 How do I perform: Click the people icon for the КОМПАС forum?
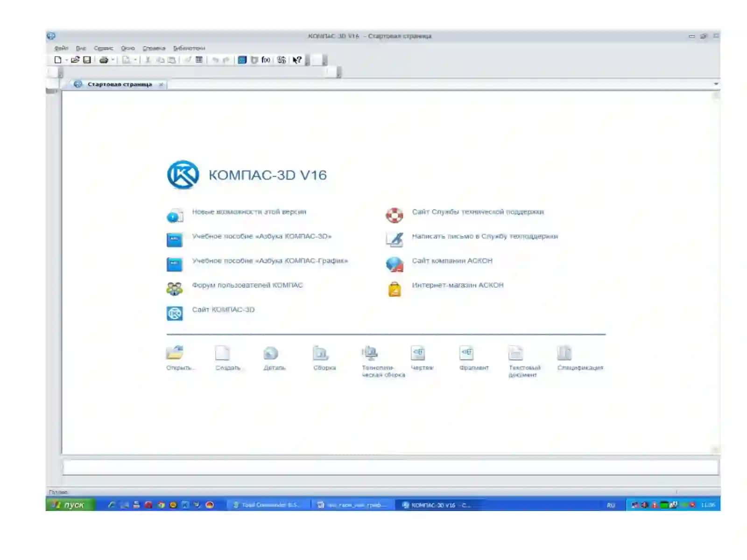(x=175, y=289)
